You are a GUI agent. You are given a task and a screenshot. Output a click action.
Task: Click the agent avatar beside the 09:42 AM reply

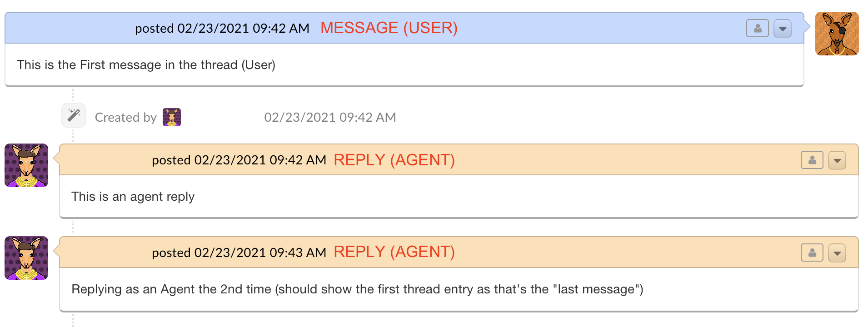[26, 165]
